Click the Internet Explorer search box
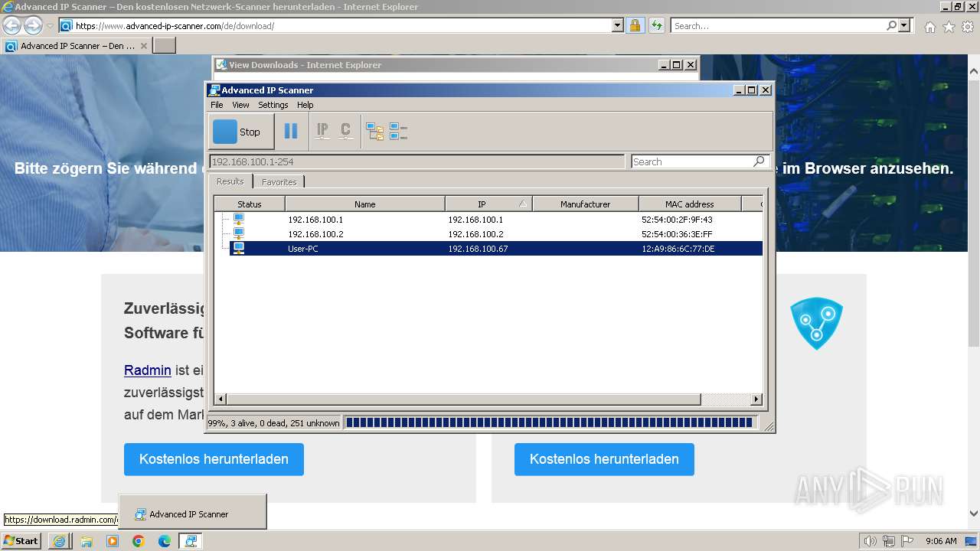This screenshot has height=551, width=980. pyautogui.click(x=779, y=25)
